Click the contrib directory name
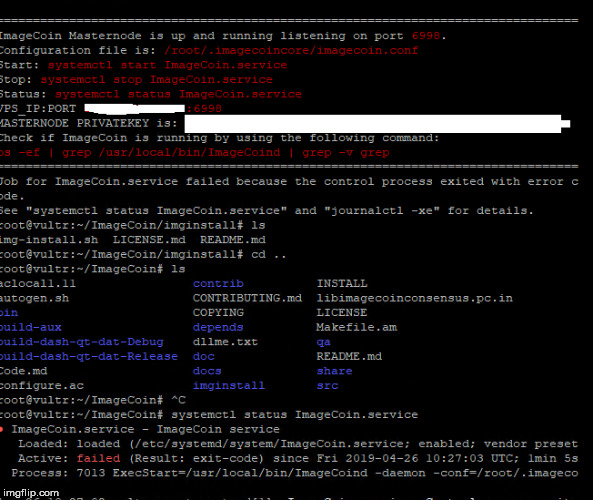 point(218,284)
